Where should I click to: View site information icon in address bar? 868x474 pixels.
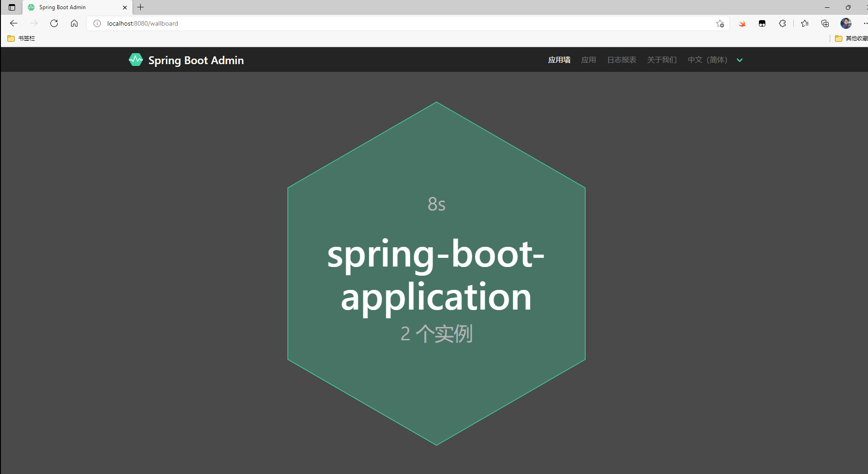[x=97, y=23]
